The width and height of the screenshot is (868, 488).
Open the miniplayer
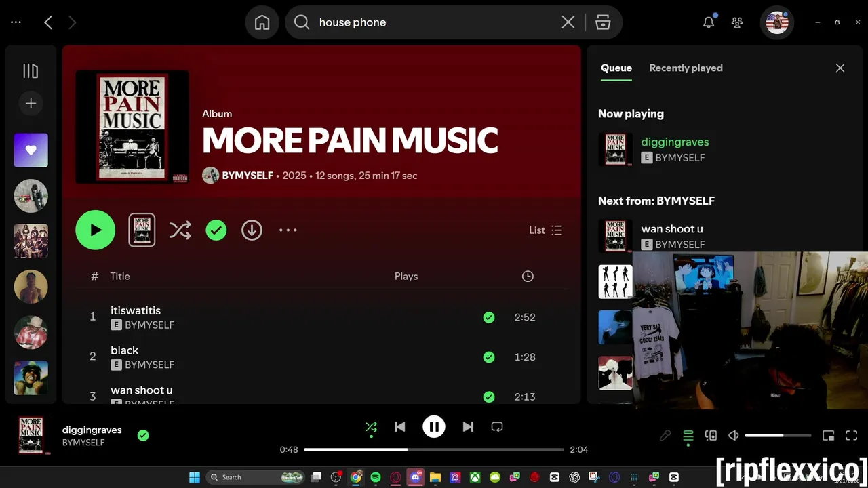click(828, 436)
